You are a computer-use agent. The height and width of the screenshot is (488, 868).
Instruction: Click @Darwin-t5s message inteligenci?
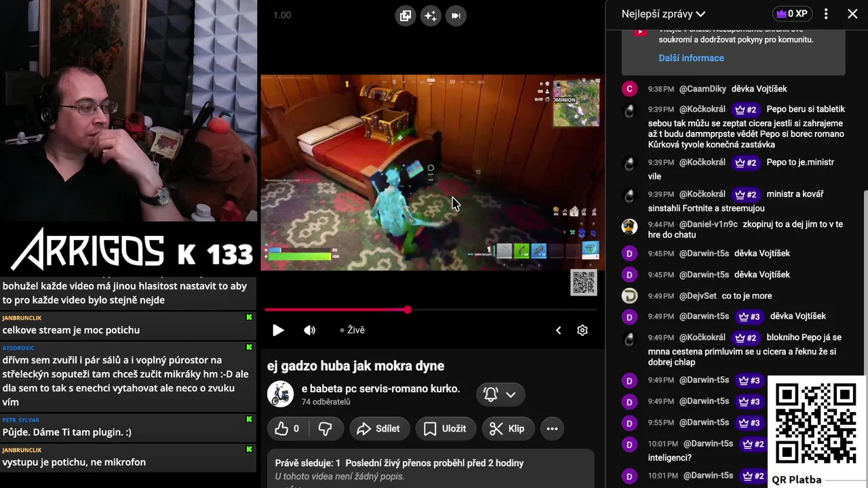pos(669,457)
